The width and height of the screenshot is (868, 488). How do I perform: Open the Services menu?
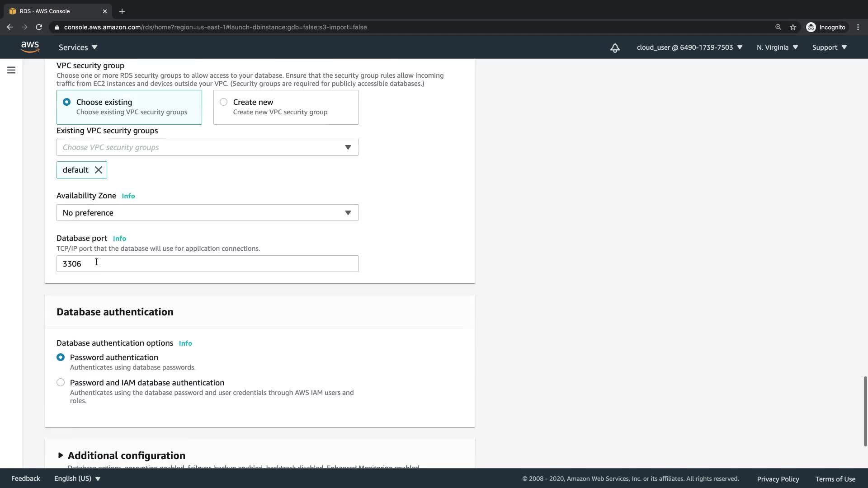(x=78, y=47)
